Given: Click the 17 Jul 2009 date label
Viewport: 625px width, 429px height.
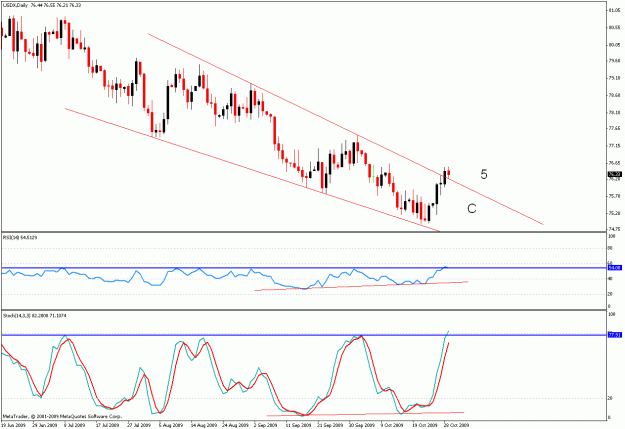Looking at the screenshot, I should pos(107,425).
